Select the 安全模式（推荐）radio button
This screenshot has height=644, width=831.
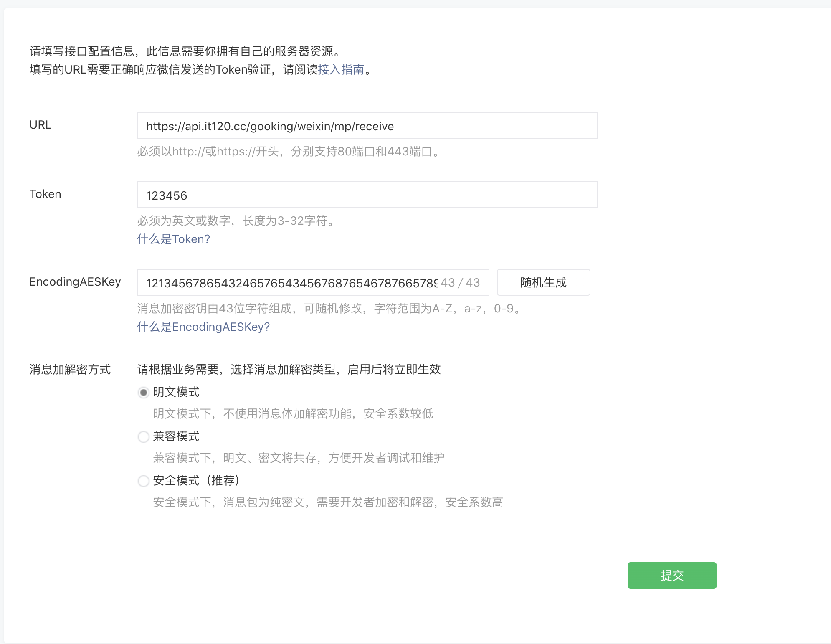[x=143, y=481]
